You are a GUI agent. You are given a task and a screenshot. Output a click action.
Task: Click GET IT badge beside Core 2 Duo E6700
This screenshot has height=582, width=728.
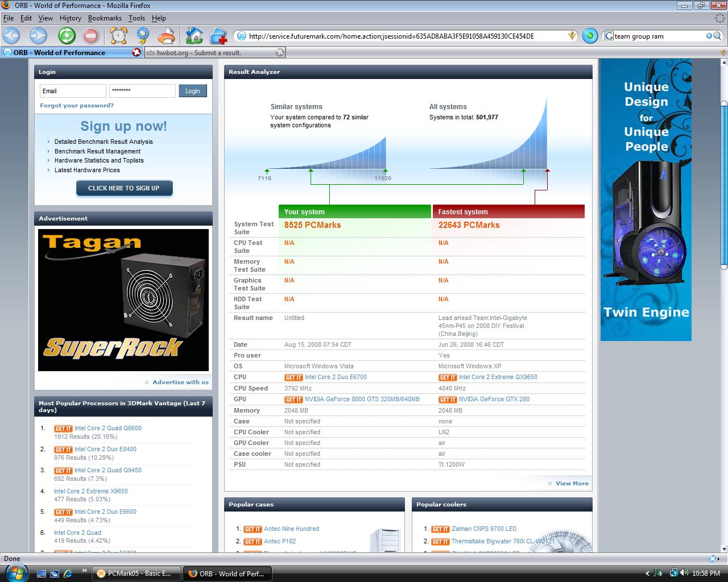293,377
